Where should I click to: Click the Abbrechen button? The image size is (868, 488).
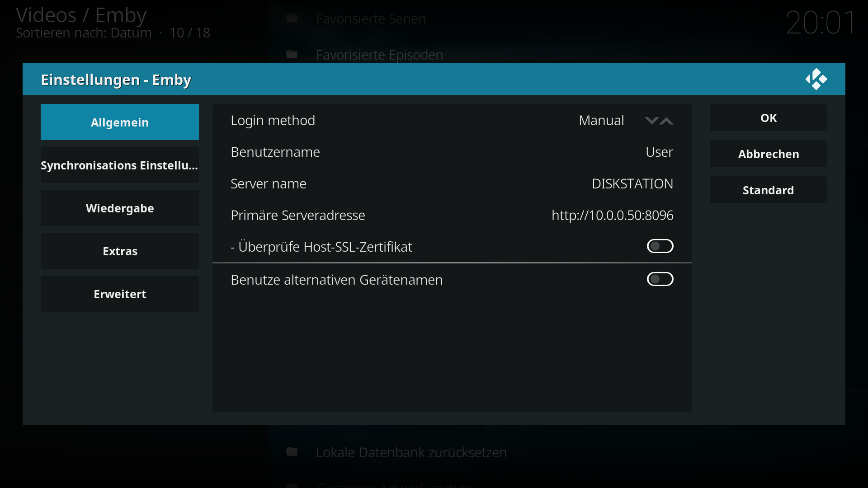(x=769, y=154)
